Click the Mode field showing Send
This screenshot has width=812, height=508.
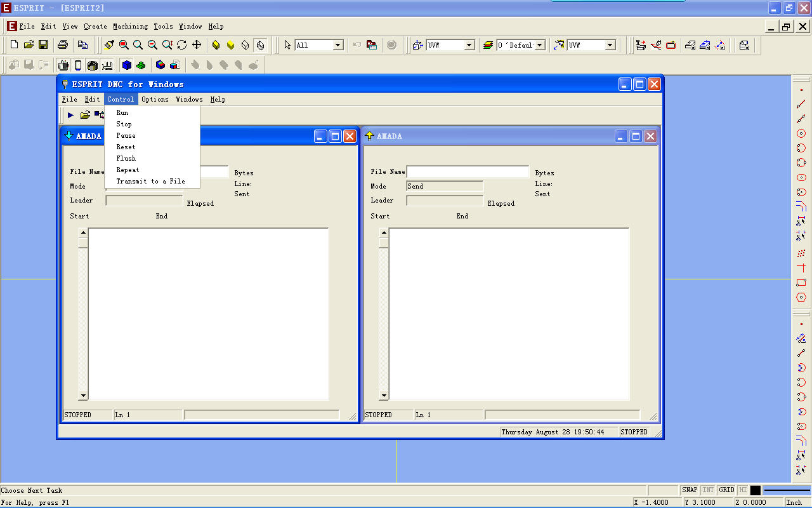click(x=445, y=186)
